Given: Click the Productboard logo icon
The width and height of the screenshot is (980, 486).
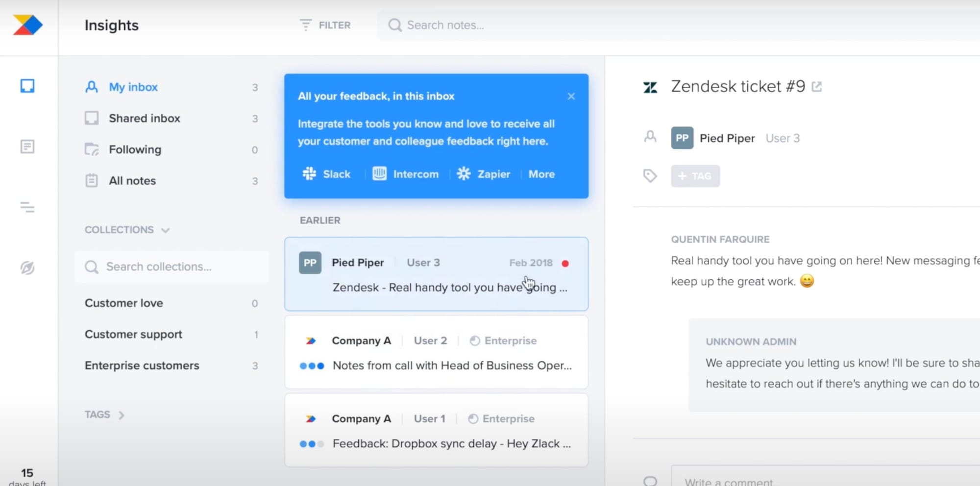Looking at the screenshot, I should coord(28,25).
